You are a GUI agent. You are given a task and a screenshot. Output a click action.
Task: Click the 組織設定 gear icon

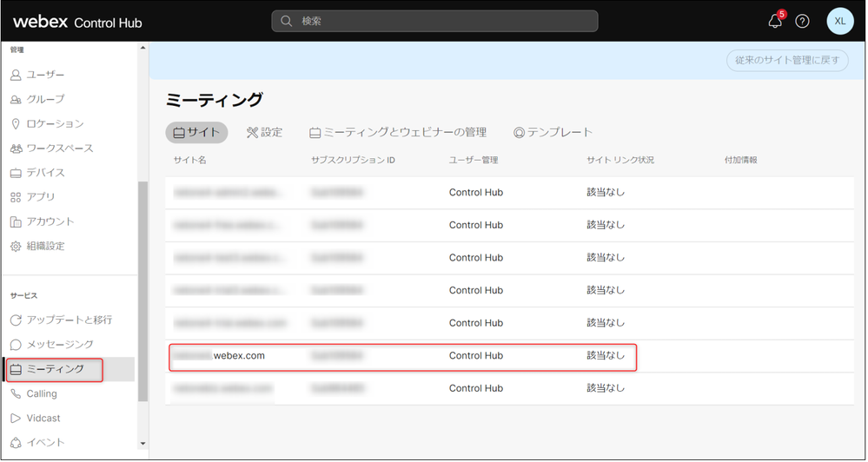tap(16, 247)
